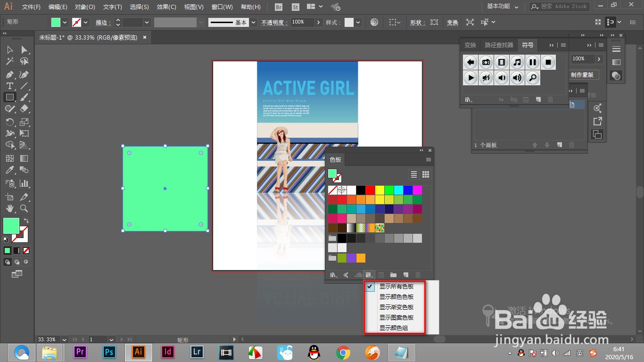Open stroke weight dropdown
Image resolution: width=644 pixels, height=362 pixels.
[147, 22]
